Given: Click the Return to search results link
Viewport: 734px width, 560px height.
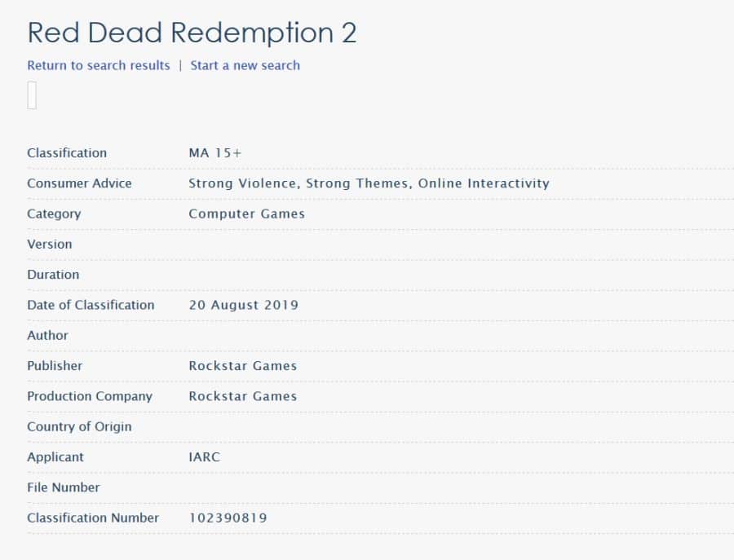Looking at the screenshot, I should [x=99, y=65].
